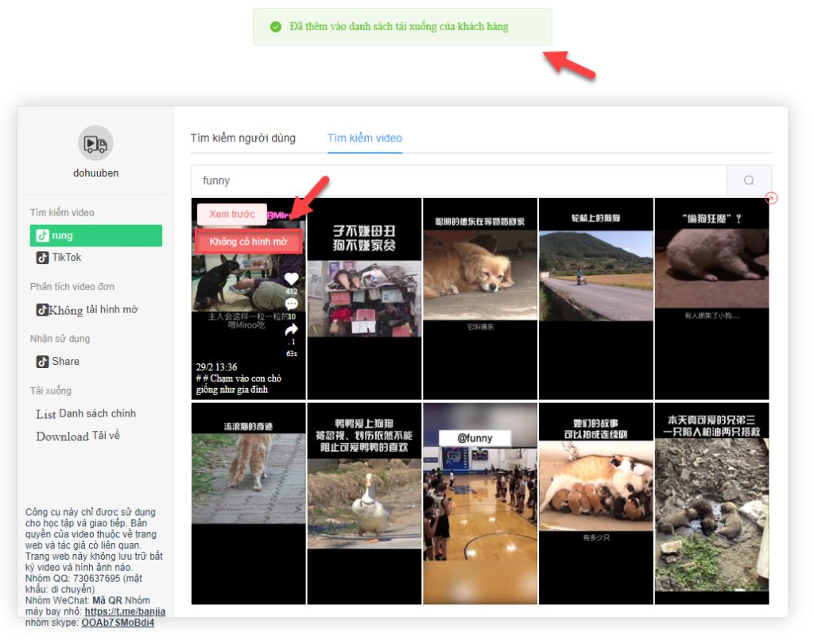Screen dimensions: 814x644
Task: Click the dohuuben avatar truck icon
Action: 95,143
